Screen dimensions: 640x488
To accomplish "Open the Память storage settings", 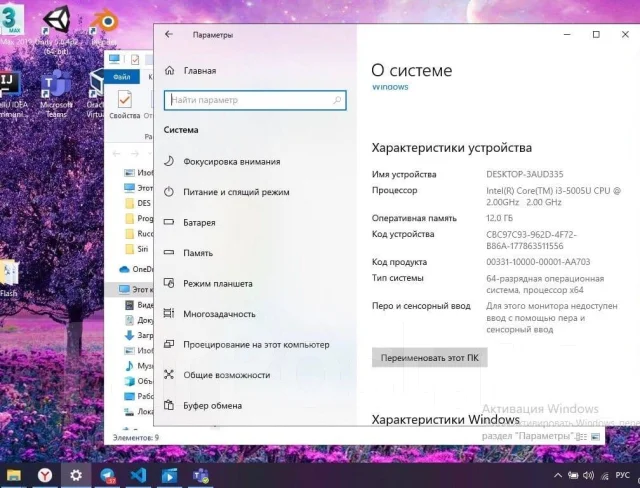I will 188,253.
